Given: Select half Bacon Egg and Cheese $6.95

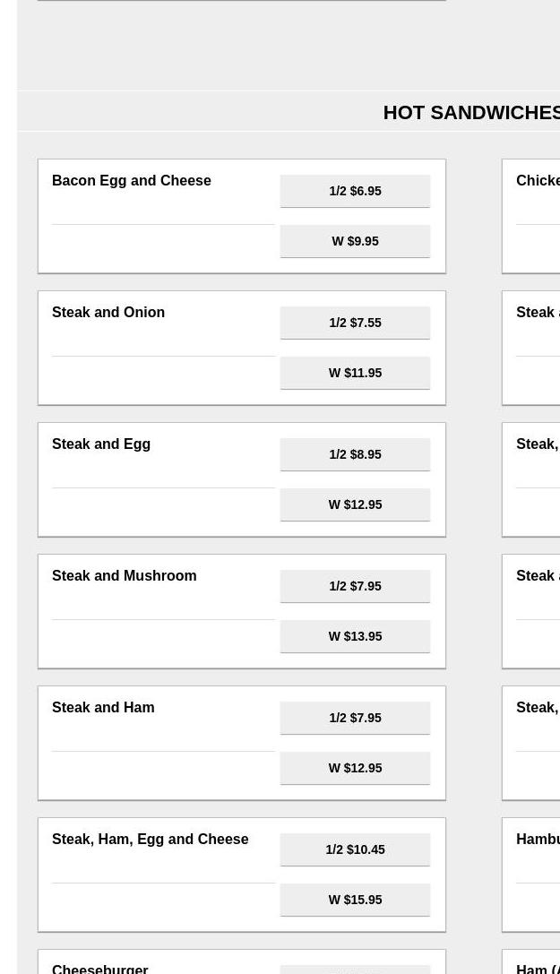Looking at the screenshot, I should [x=355, y=191].
